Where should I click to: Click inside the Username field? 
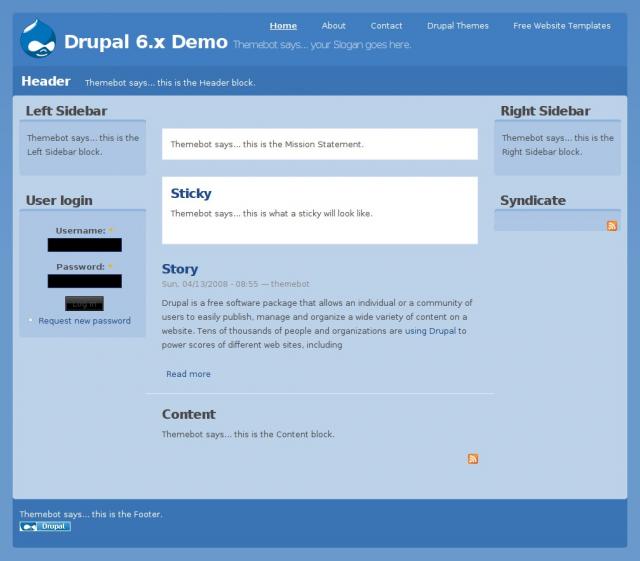coord(84,245)
